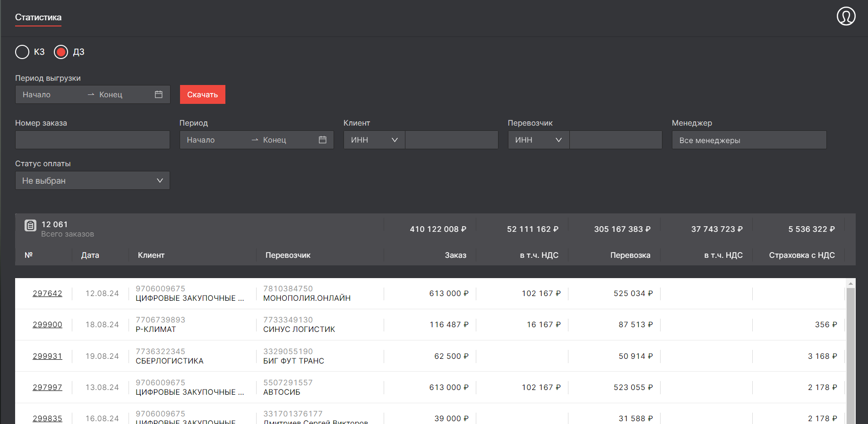This screenshot has width=868, height=424.
Task: Click client СБЕРЛОГИСТИКА cell
Action: (170, 361)
